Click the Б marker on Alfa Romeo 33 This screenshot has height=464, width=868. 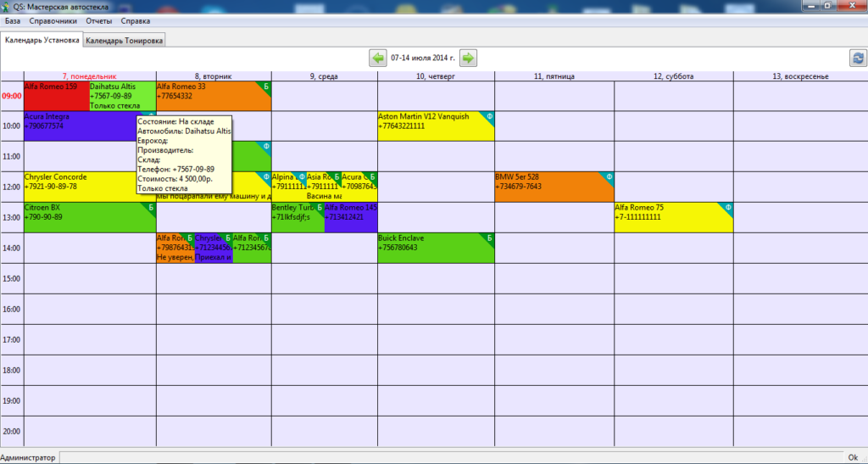(265, 87)
